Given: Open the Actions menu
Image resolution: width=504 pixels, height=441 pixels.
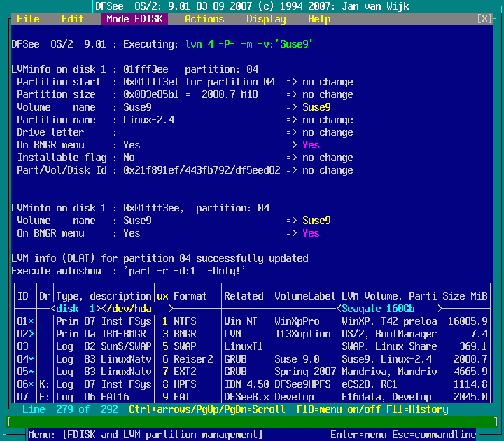Looking at the screenshot, I should (x=204, y=19).
